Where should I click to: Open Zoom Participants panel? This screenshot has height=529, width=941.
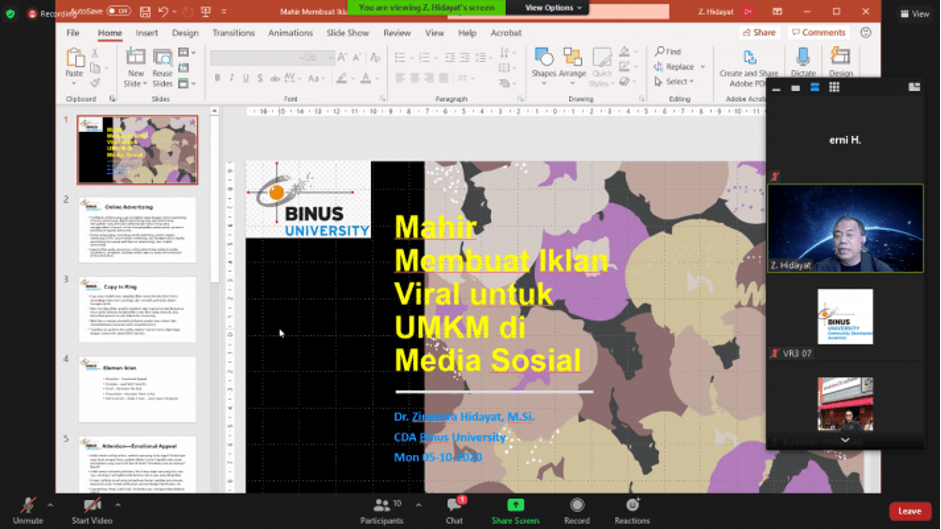point(382,512)
